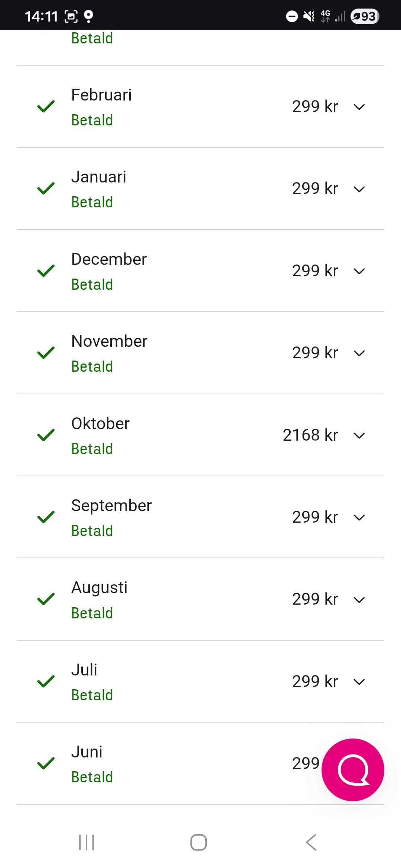Tap the green checkmark beside Februari
Screen dimensions: 401x868
pos(46,106)
